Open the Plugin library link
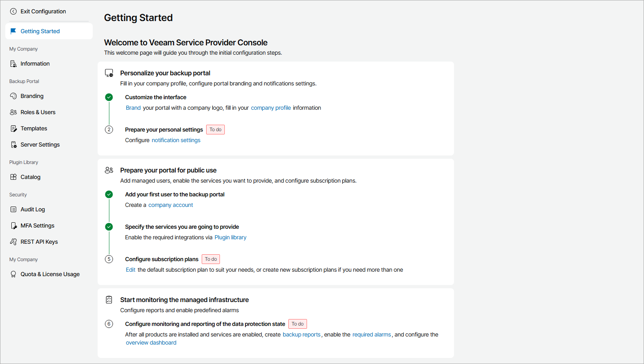This screenshot has height=364, width=644. click(x=230, y=237)
